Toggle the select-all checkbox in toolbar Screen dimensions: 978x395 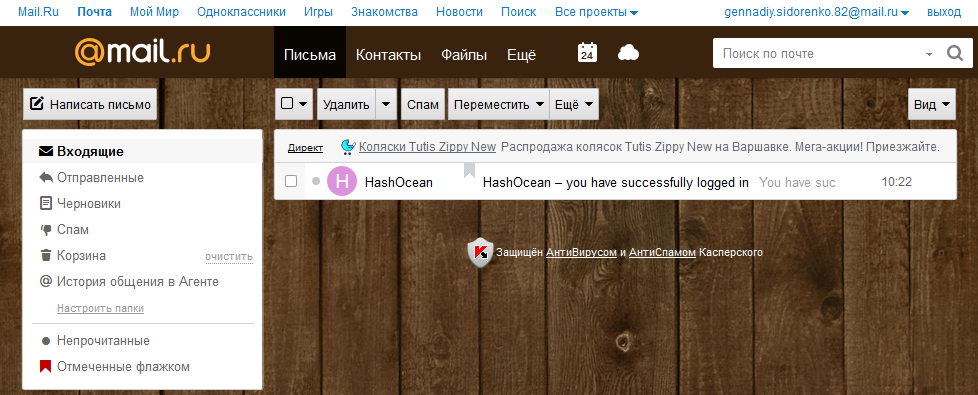[x=287, y=104]
